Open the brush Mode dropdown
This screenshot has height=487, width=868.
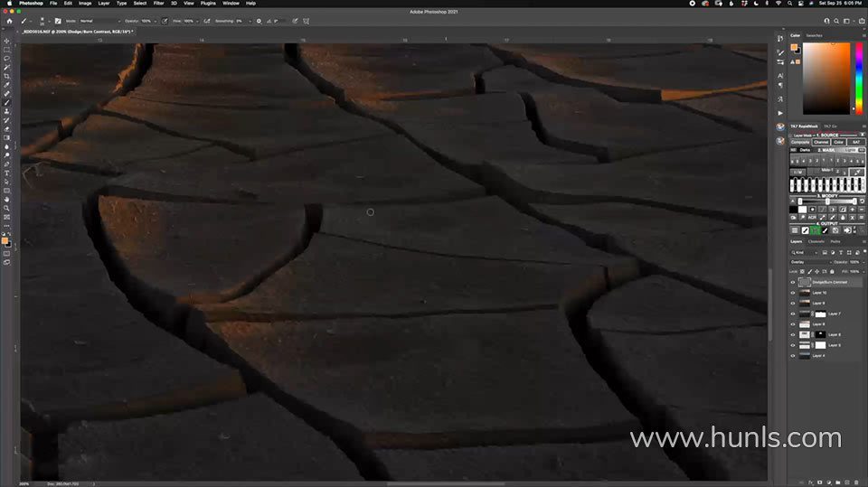pos(99,21)
